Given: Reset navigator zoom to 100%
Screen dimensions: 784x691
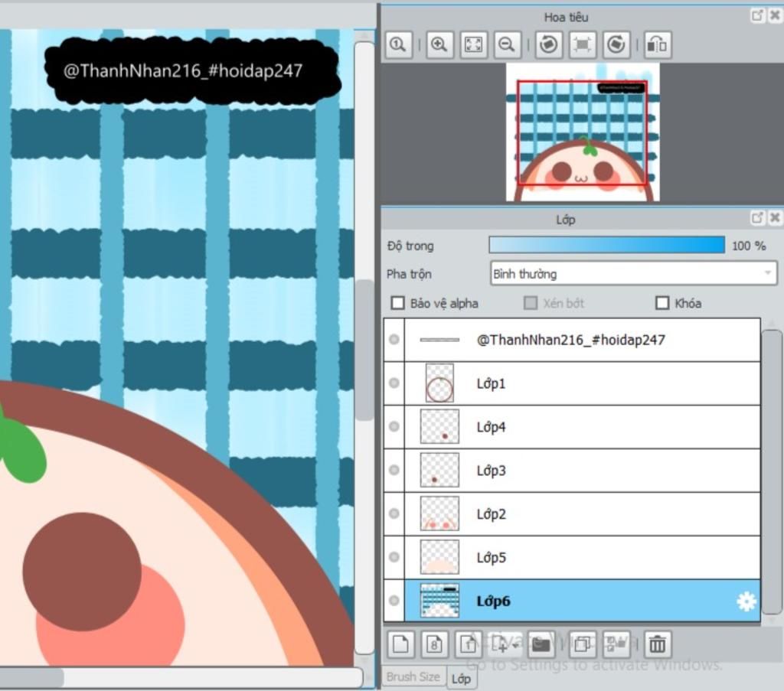Looking at the screenshot, I should coord(399,45).
